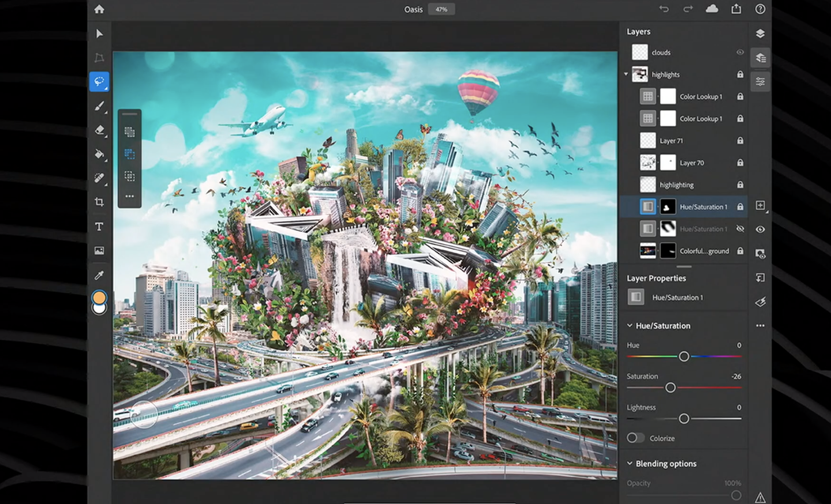The height and width of the screenshot is (504, 831).
Task: Open the Home screen
Action: pyautogui.click(x=99, y=9)
